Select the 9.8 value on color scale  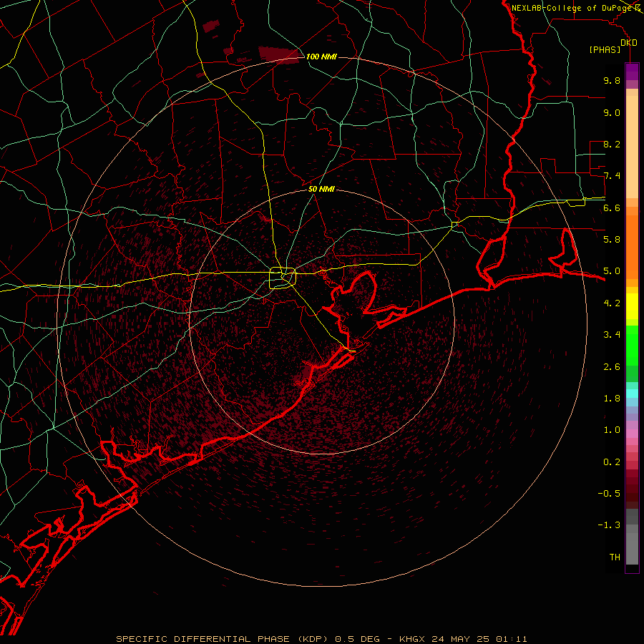click(x=612, y=81)
